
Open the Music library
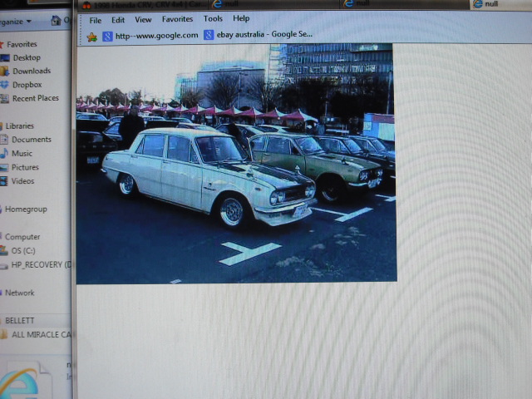tap(22, 153)
